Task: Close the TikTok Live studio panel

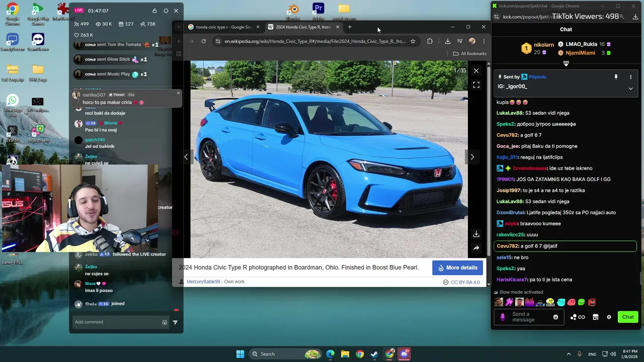Action: [176, 11]
